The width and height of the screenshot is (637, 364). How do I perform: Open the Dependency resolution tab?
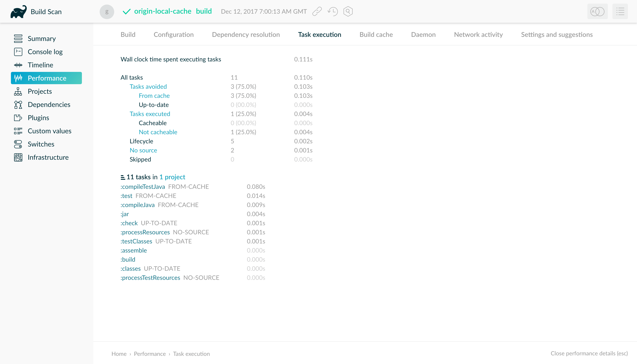pyautogui.click(x=245, y=35)
